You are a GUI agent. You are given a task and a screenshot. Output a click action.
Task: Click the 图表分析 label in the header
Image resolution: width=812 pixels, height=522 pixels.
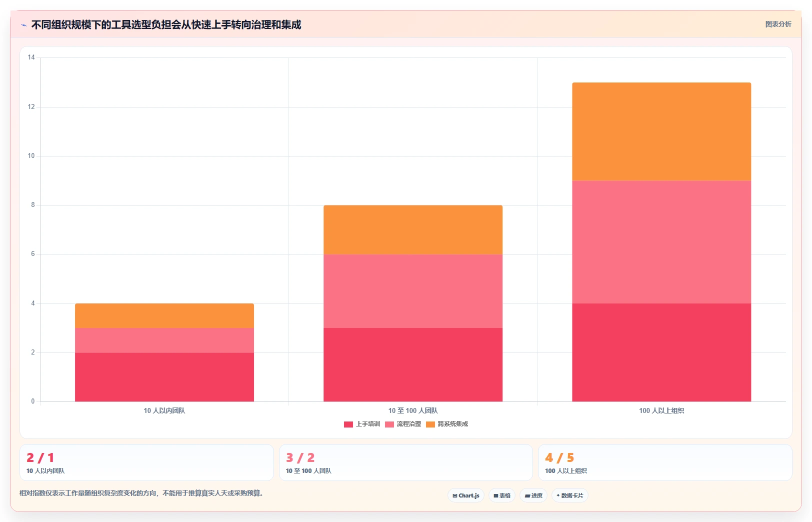[x=778, y=24]
